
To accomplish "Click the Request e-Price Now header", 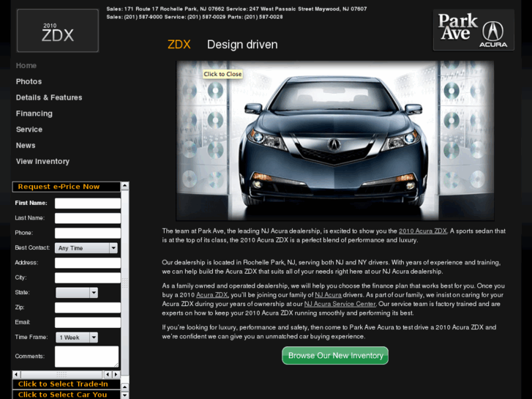I will (66, 187).
